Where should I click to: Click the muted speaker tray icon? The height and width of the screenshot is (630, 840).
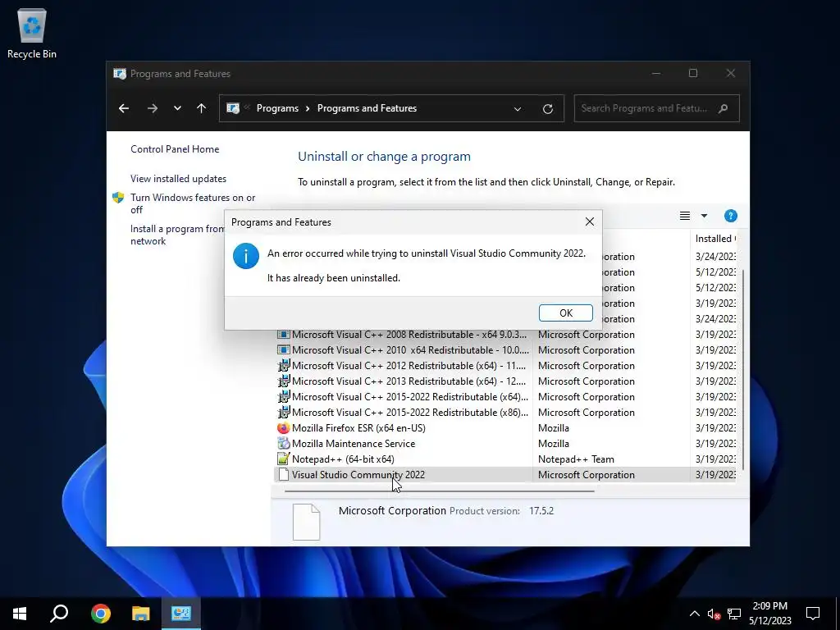pyautogui.click(x=714, y=614)
